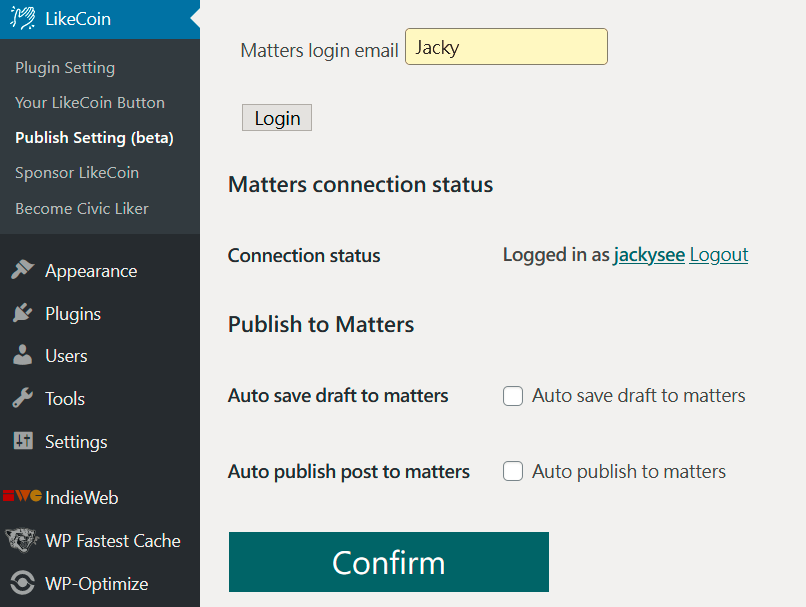The width and height of the screenshot is (806, 607).
Task: Click the Matters connection status heading
Action: tap(360, 185)
